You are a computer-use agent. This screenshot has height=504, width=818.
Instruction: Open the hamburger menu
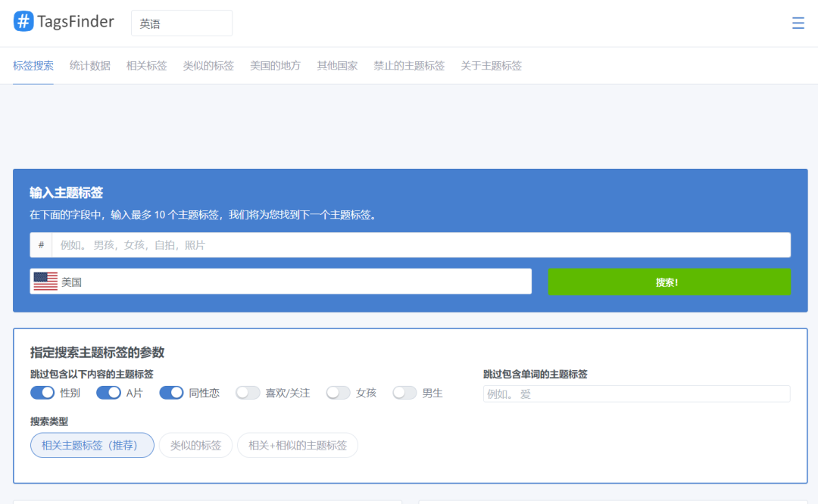pyautogui.click(x=798, y=23)
